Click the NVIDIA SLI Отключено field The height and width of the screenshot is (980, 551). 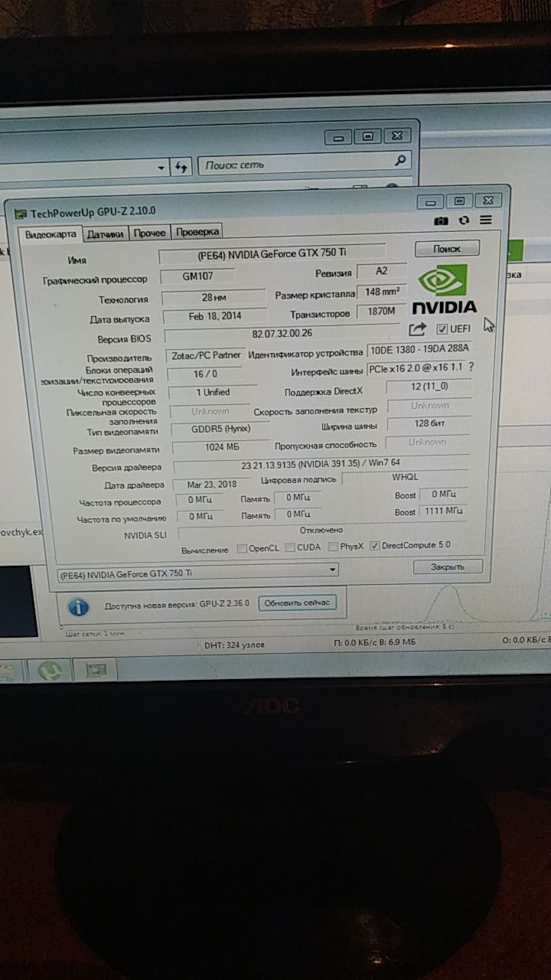coord(321,531)
